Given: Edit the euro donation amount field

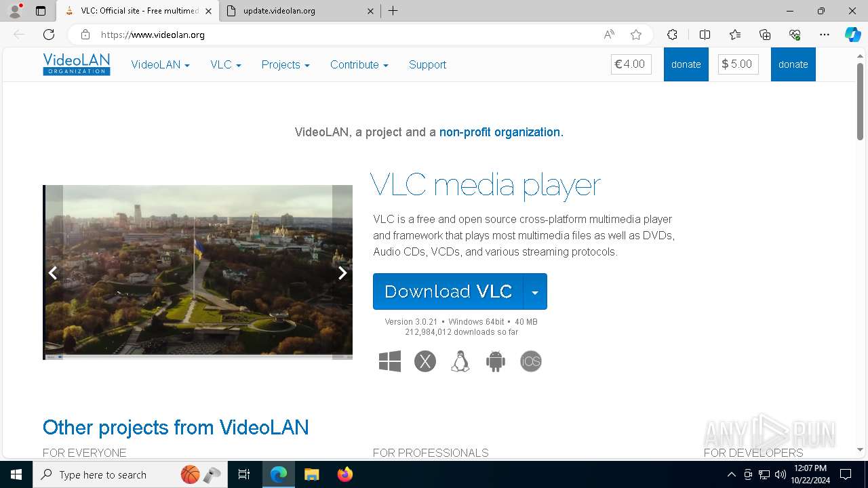Looking at the screenshot, I should (631, 64).
